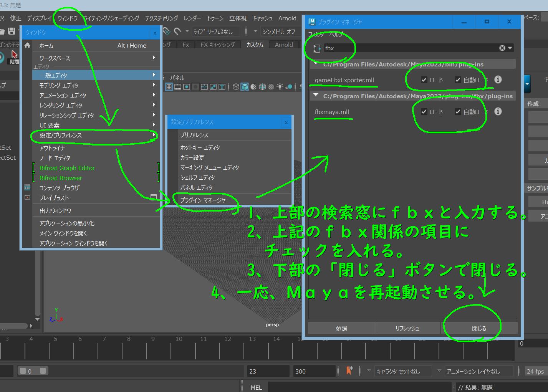Click the gameFbxExporter.mll plugin name
548x392 pixels.
[x=344, y=80]
